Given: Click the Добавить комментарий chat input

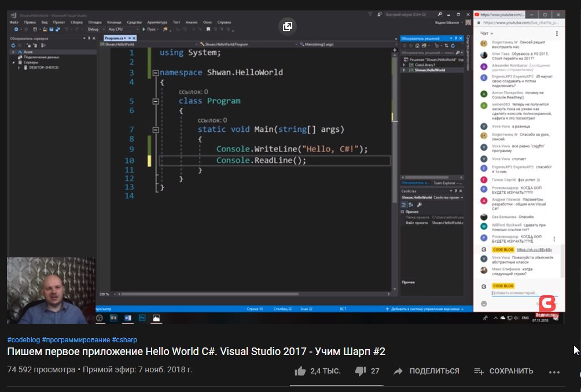Looking at the screenshot, I should [x=524, y=293].
